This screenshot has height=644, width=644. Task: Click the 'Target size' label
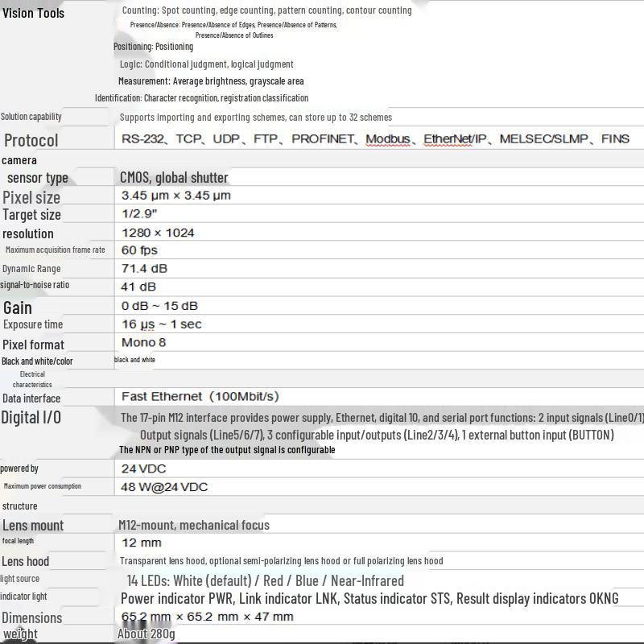click(x=31, y=215)
